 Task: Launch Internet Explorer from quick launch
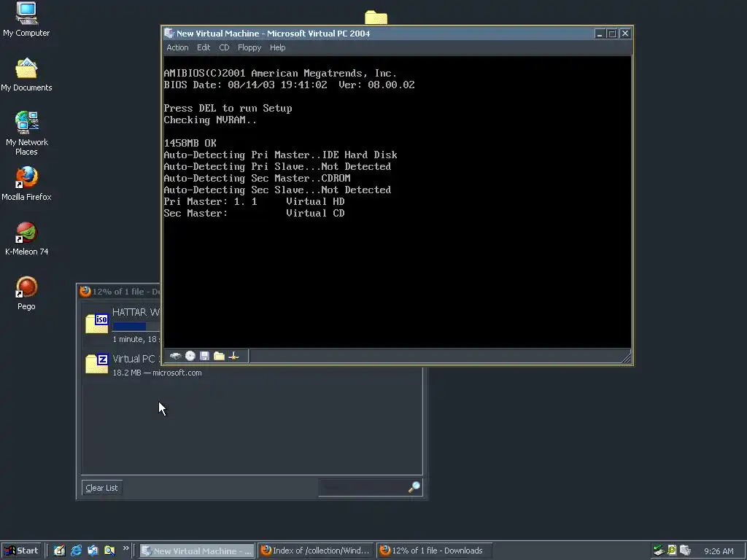pos(76,551)
